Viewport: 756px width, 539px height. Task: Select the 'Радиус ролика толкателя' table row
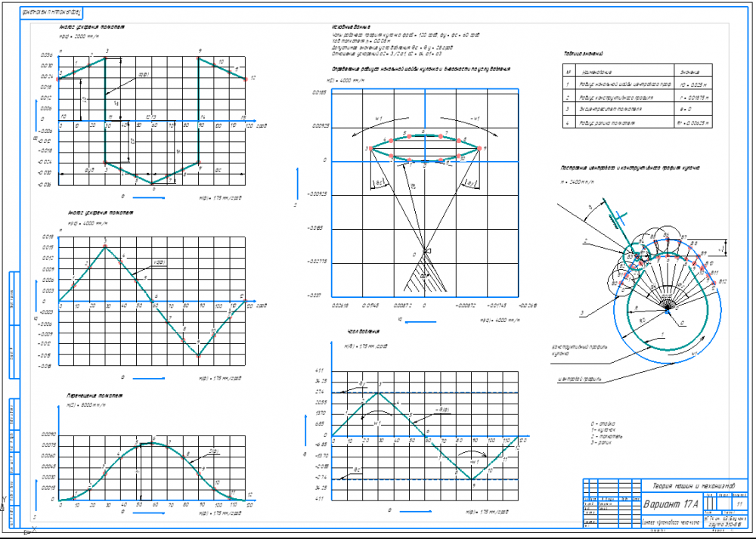(637, 123)
